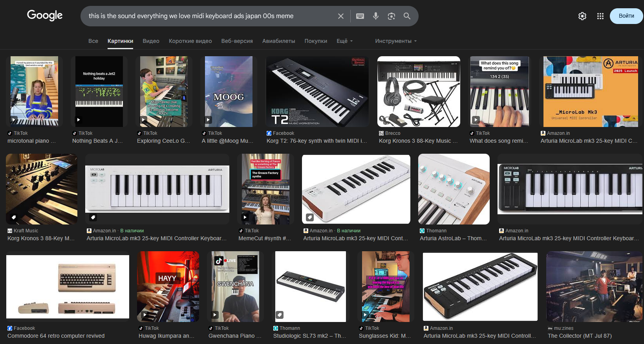644x344 pixels.
Task: Clear the search query with the X icon
Action: [341, 16]
